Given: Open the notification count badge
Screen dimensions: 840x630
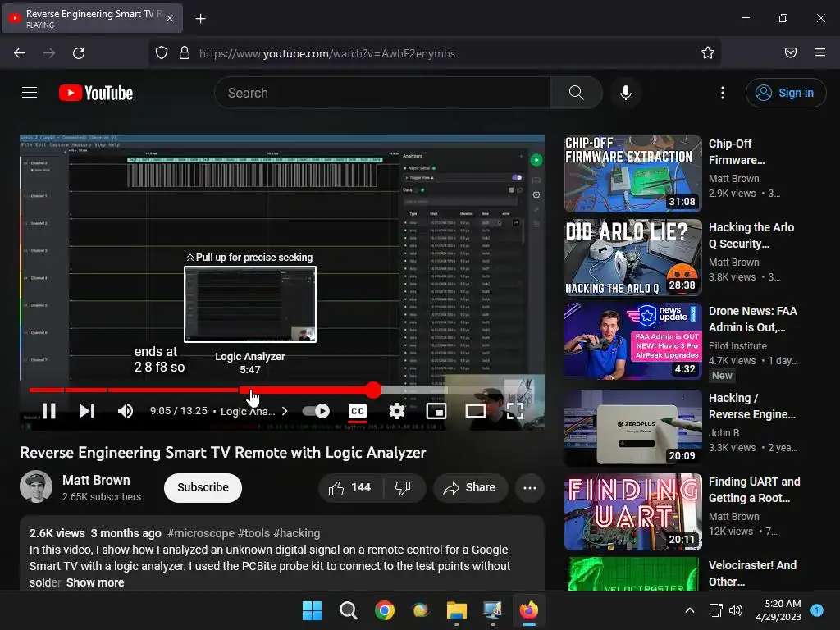Looking at the screenshot, I should point(817,609).
